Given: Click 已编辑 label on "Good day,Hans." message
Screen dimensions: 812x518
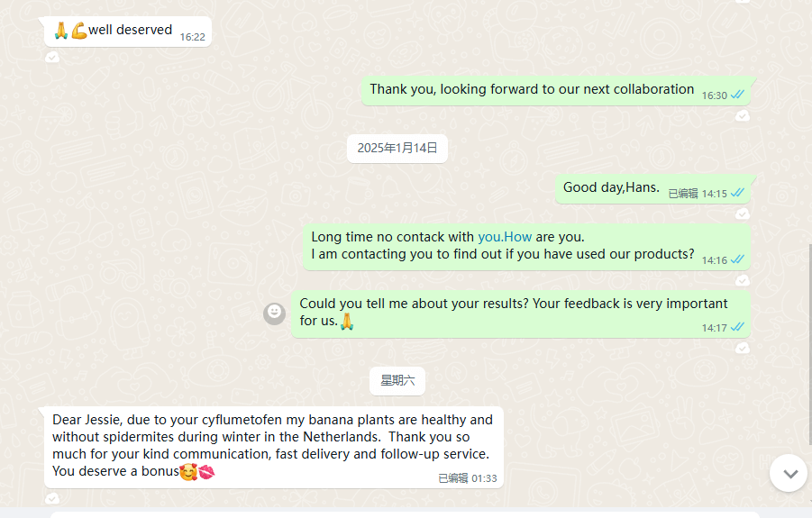Looking at the screenshot, I should (x=682, y=194).
